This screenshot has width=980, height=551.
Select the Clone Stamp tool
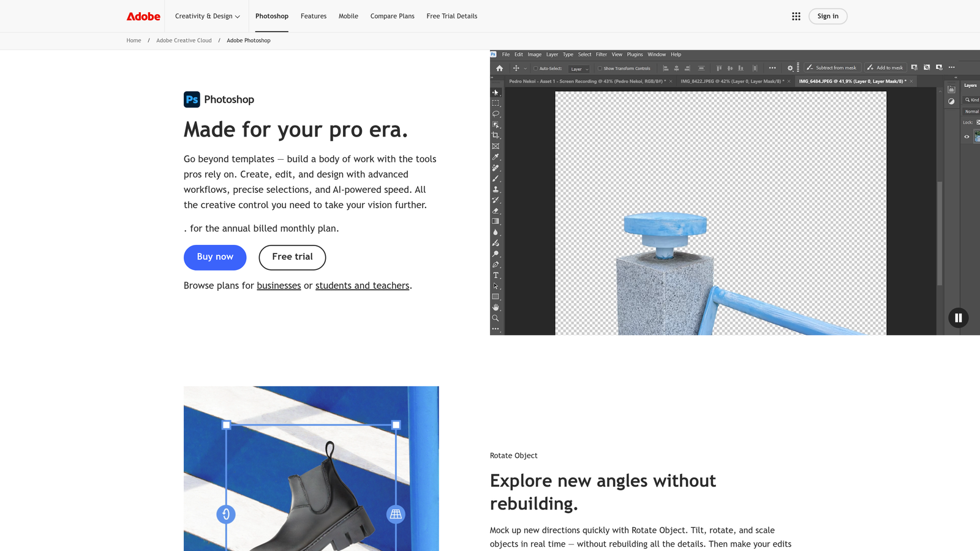coord(496,189)
